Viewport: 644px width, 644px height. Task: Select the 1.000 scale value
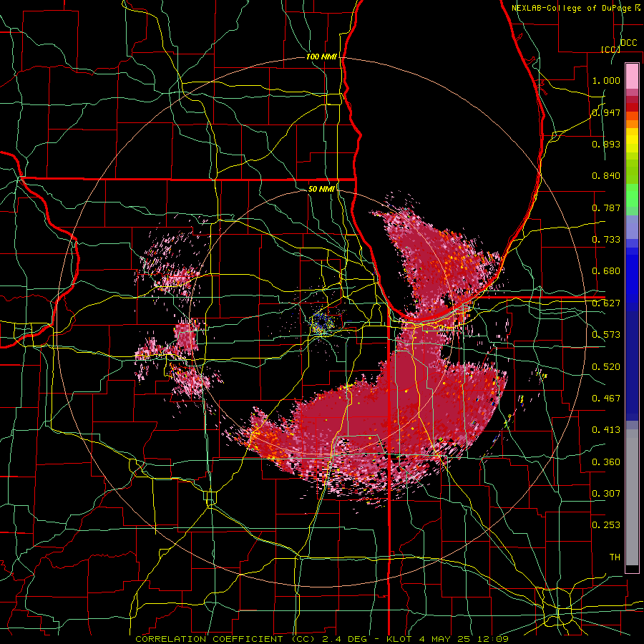(606, 80)
